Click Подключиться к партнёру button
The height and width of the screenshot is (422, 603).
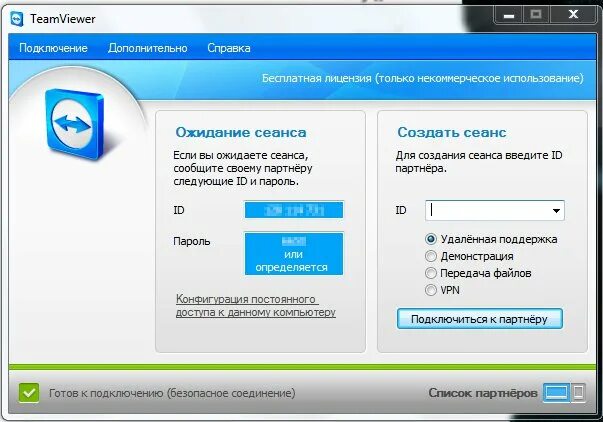[480, 319]
